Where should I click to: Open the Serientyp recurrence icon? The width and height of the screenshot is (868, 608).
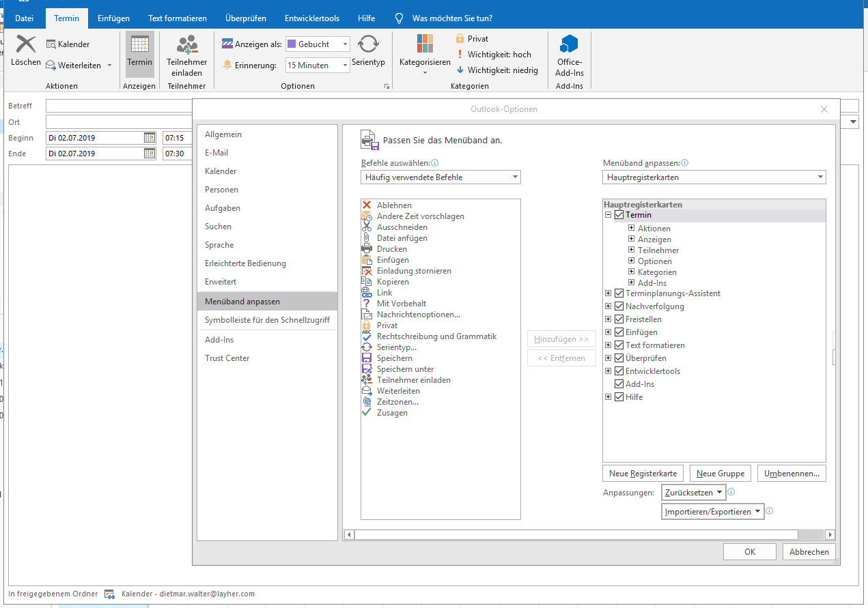[368, 45]
